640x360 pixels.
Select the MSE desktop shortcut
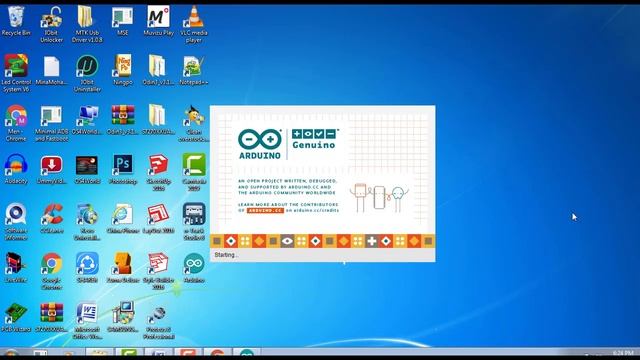pyautogui.click(x=122, y=21)
